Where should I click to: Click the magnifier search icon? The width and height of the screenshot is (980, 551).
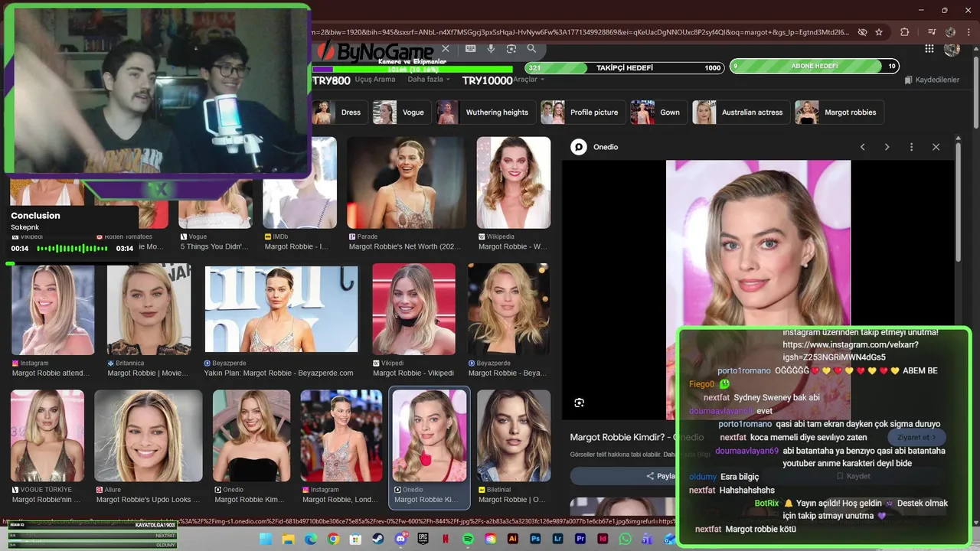(x=531, y=49)
